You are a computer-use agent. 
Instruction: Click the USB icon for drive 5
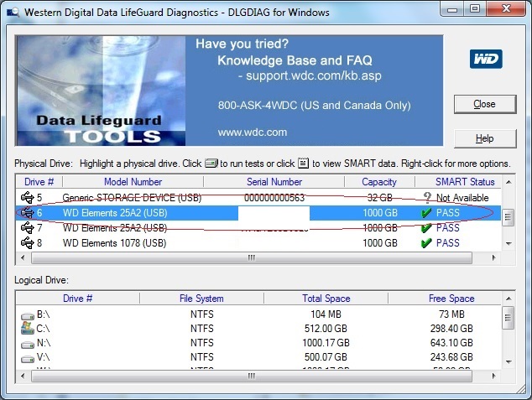[28, 197]
